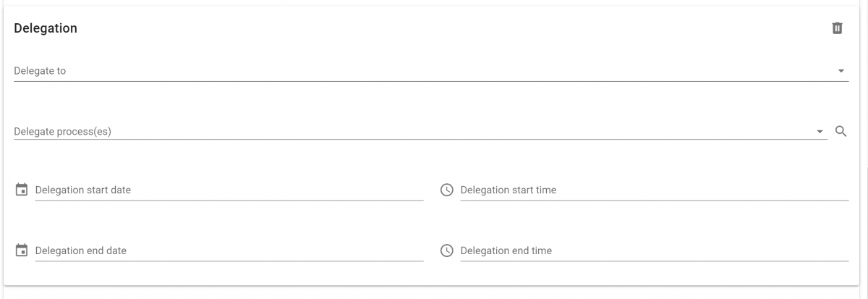Click the 'Delegate to' label text
The width and height of the screenshot is (868, 299).
(40, 71)
